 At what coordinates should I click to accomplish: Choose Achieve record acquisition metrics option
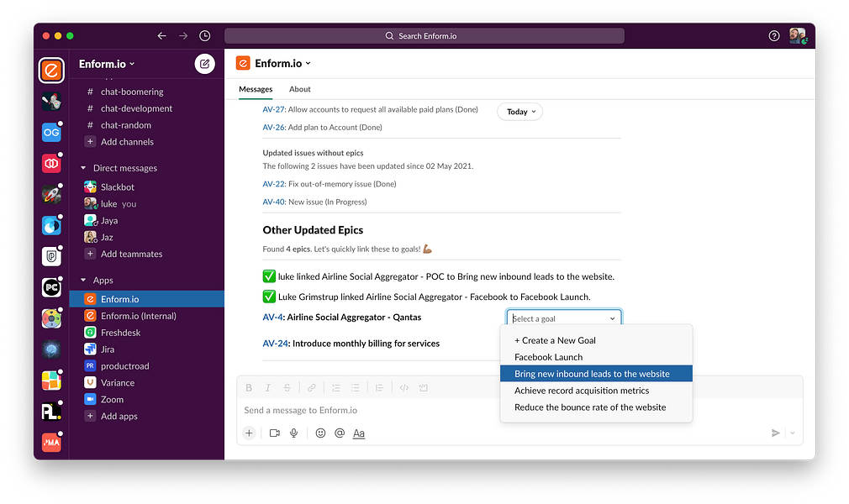pyautogui.click(x=596, y=391)
